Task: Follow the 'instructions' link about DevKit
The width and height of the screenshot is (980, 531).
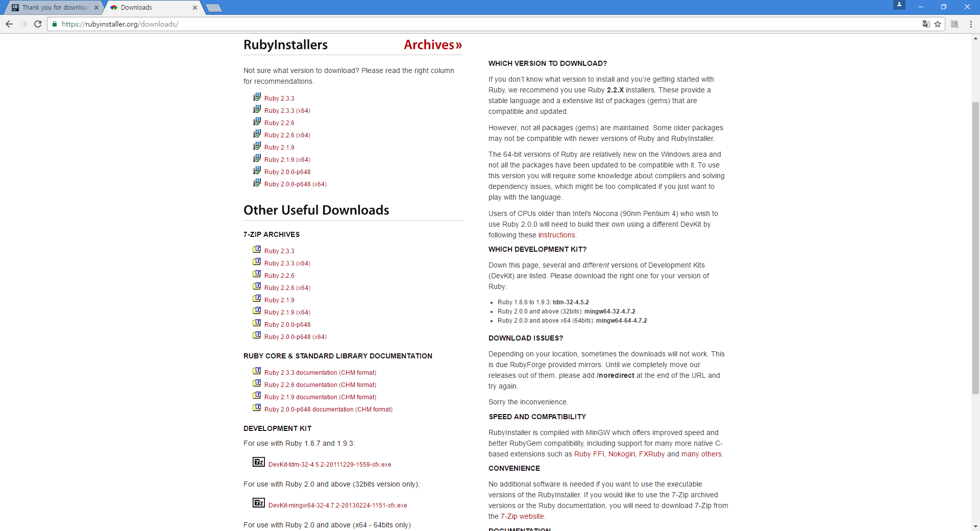Action: (557, 235)
